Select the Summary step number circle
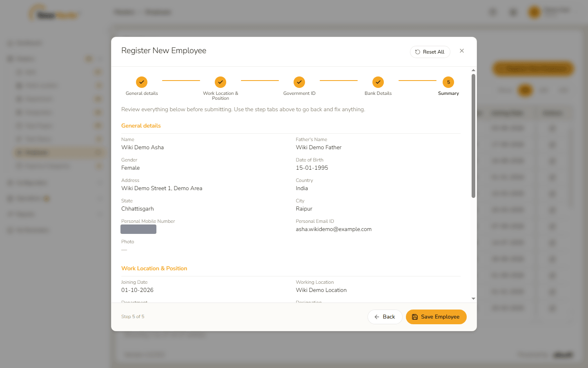 coord(448,82)
